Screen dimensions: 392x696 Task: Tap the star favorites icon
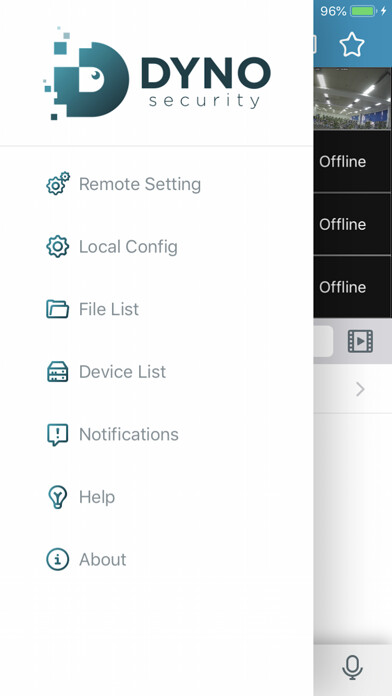tap(352, 45)
